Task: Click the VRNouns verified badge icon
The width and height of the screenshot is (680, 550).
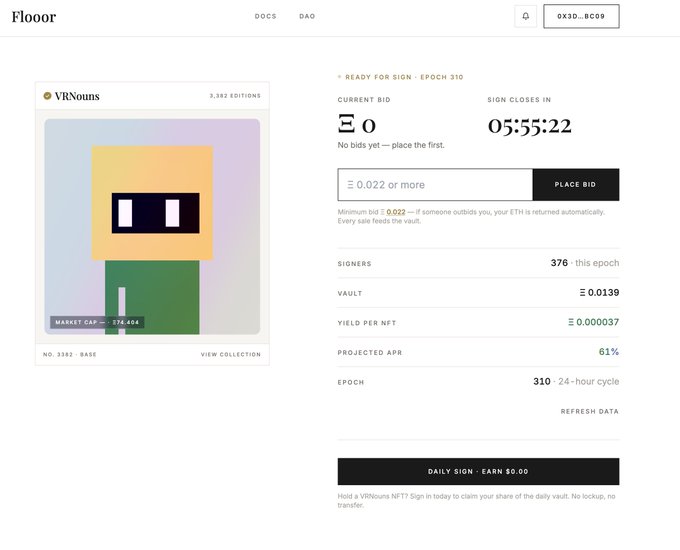Action: pos(47,96)
